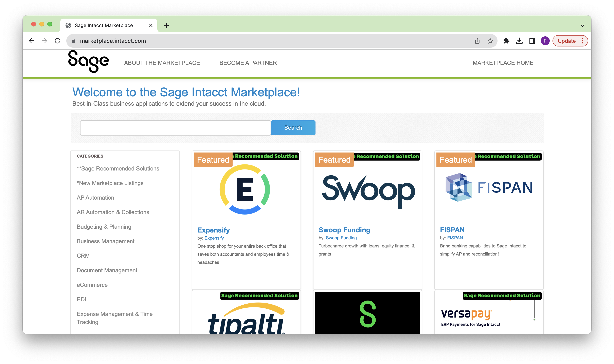Switch to the Sage Intacct Marketplace tab
The width and height of the screenshot is (614, 364).
tap(104, 25)
